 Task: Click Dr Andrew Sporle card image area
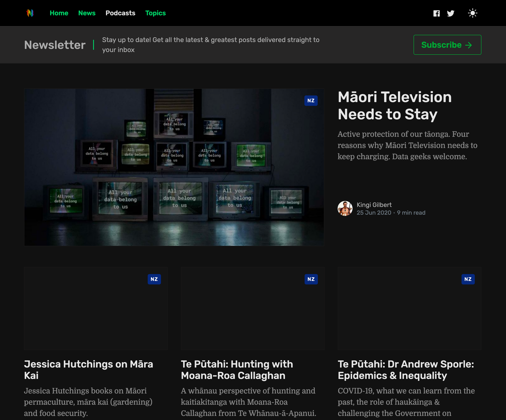(409, 309)
